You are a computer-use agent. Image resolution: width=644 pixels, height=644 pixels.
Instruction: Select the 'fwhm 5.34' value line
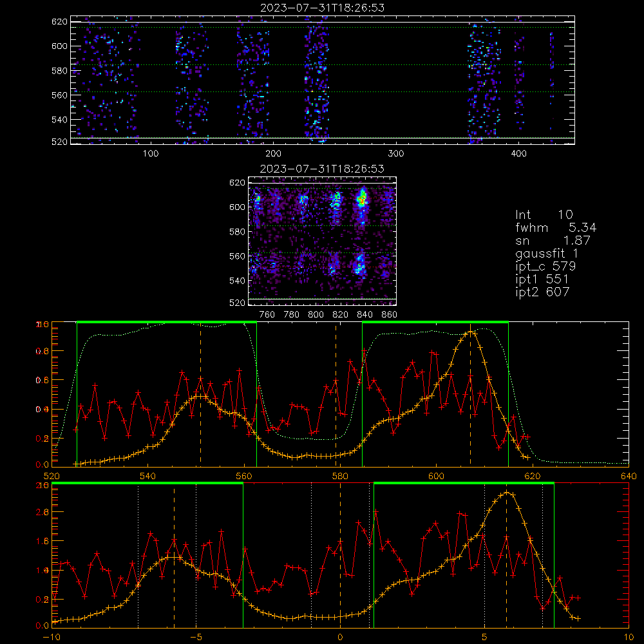pos(556,227)
